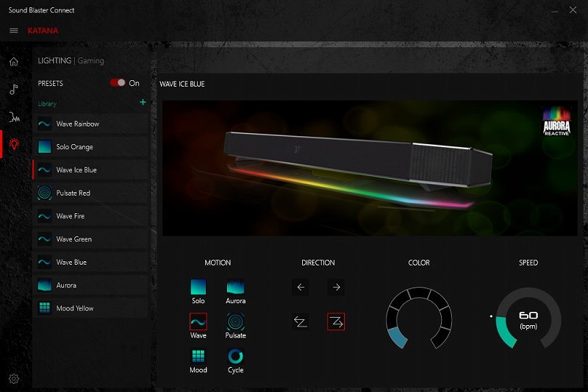Viewport: 588px width, 392px height.
Task: Open the voice waveform sidebar section
Action: tap(14, 117)
